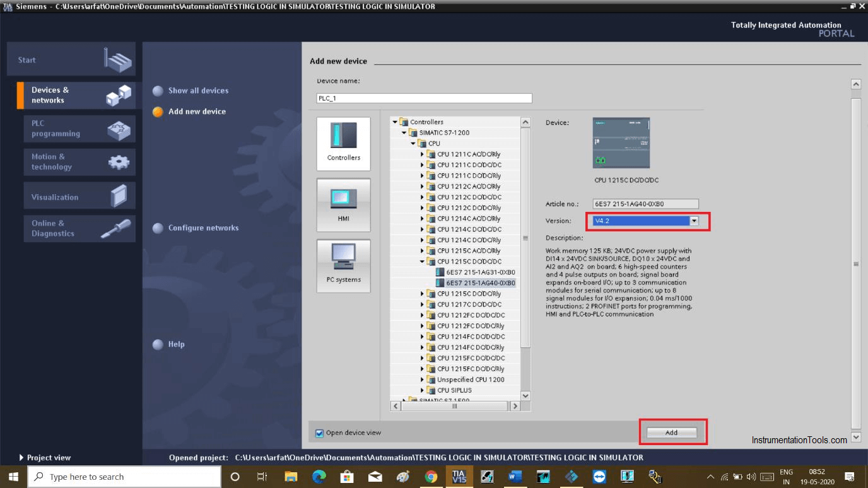The height and width of the screenshot is (488, 868).
Task: Open TeamViewer from taskbar
Action: coord(599,477)
